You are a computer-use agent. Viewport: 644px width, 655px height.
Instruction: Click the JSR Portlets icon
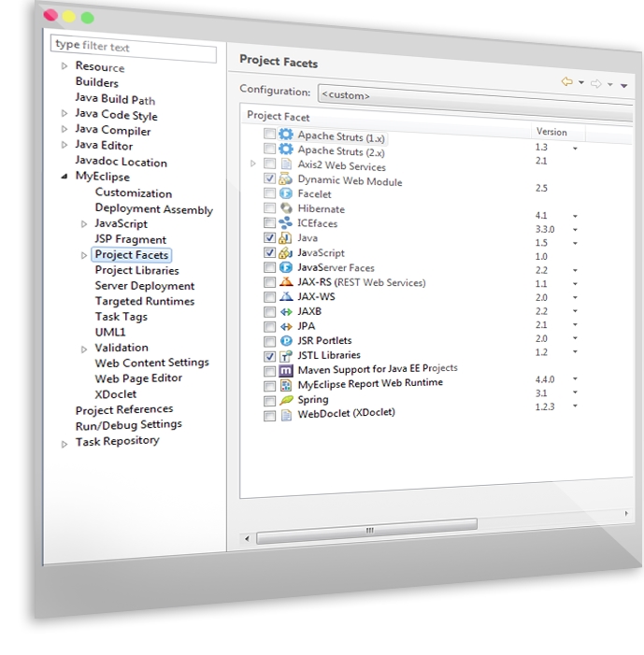286,341
